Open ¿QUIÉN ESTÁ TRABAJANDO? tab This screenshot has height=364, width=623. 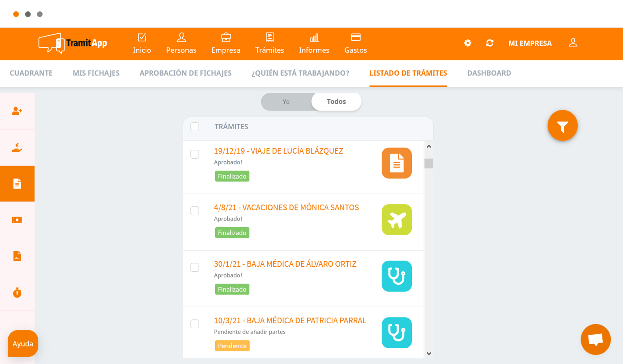(300, 73)
